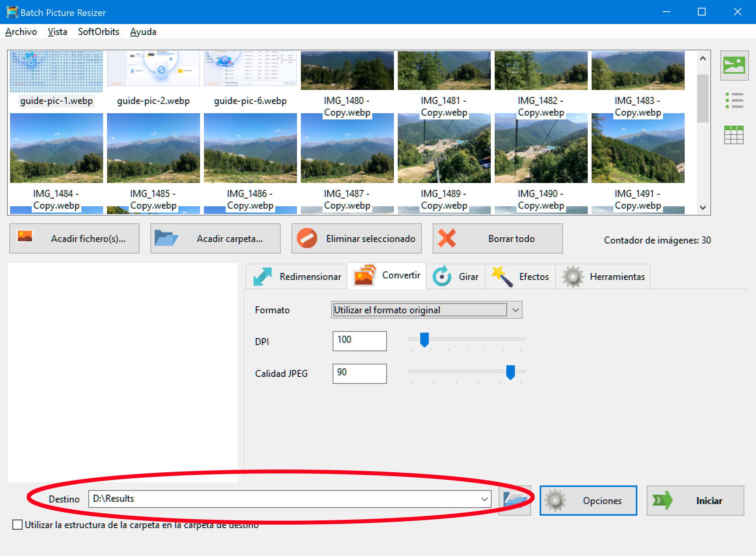Image resolution: width=756 pixels, height=556 pixels.
Task: Click the Redimensionar resize arrow icon
Action: pyautogui.click(x=262, y=276)
